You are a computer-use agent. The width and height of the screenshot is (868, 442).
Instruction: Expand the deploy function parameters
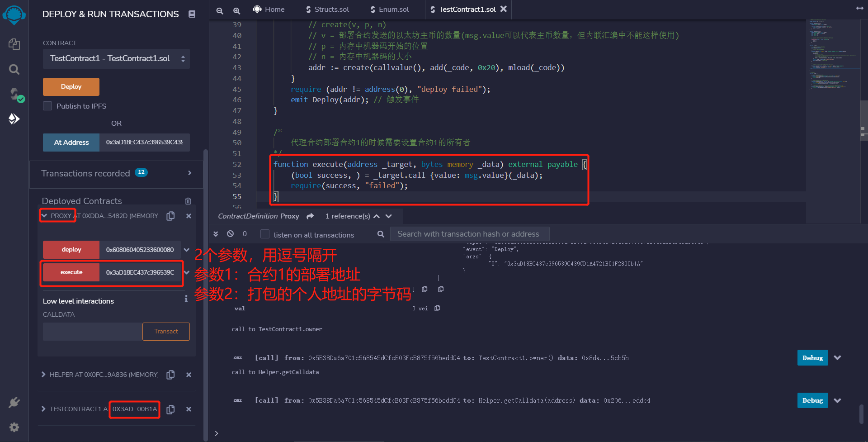(x=186, y=250)
